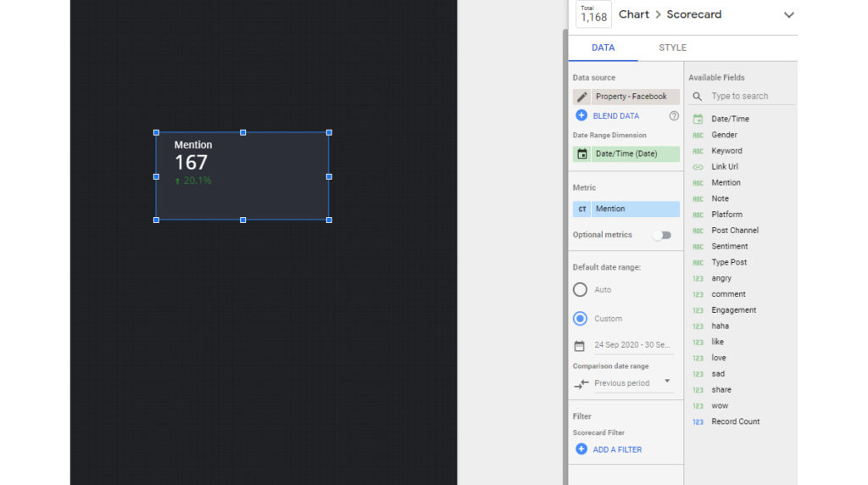This screenshot has width=868, height=485.
Task: Click the Chart breadcrumb label
Action: (634, 14)
